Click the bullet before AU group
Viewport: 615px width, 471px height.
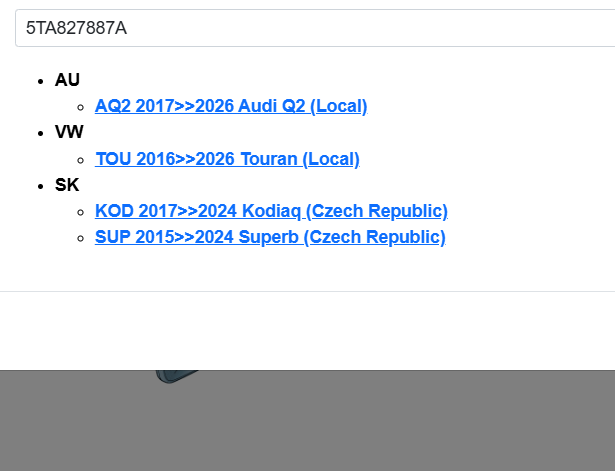40,80
